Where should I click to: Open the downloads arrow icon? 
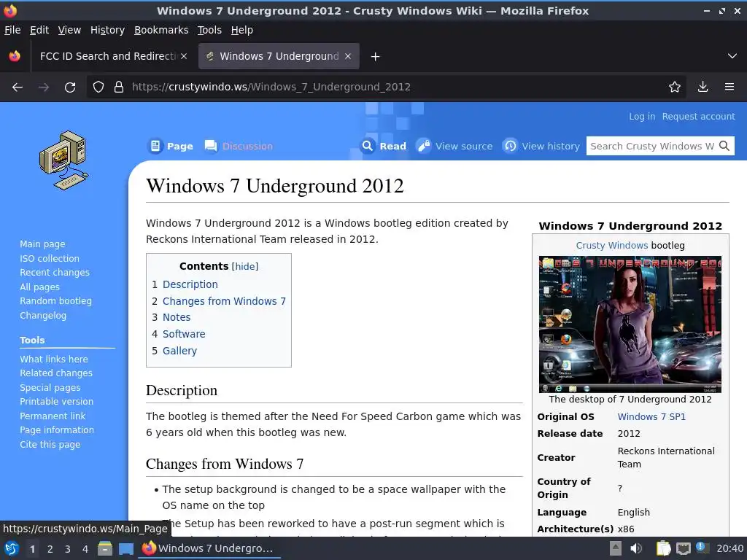703,87
